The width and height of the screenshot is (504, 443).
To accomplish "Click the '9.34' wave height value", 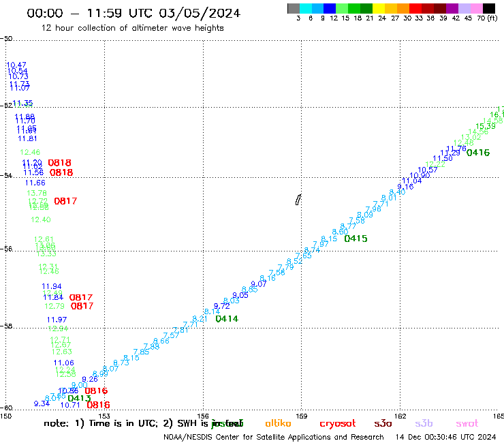I will pyautogui.click(x=42, y=403).
